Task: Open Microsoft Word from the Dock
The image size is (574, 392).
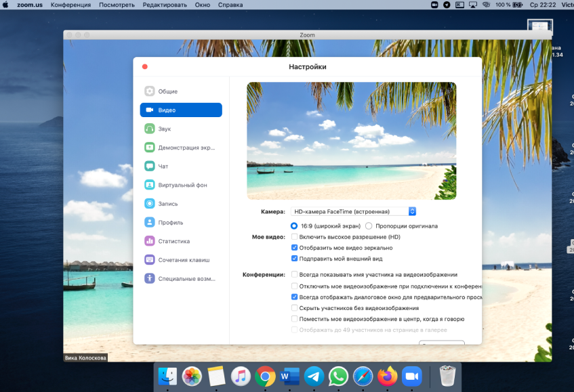Action: pos(289,376)
